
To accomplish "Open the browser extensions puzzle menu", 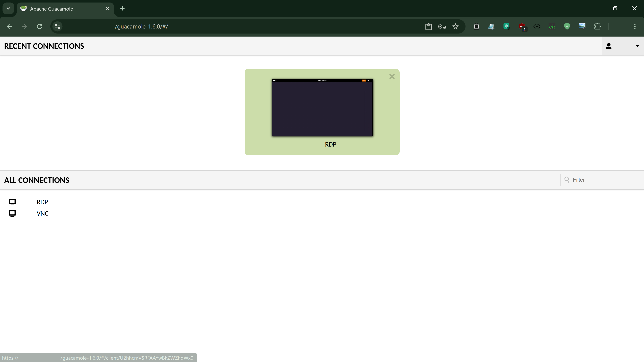I will tap(598, 26).
